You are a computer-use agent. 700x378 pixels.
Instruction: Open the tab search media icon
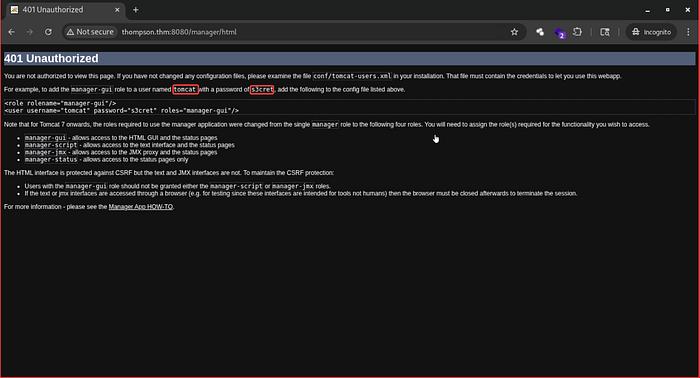[605, 32]
